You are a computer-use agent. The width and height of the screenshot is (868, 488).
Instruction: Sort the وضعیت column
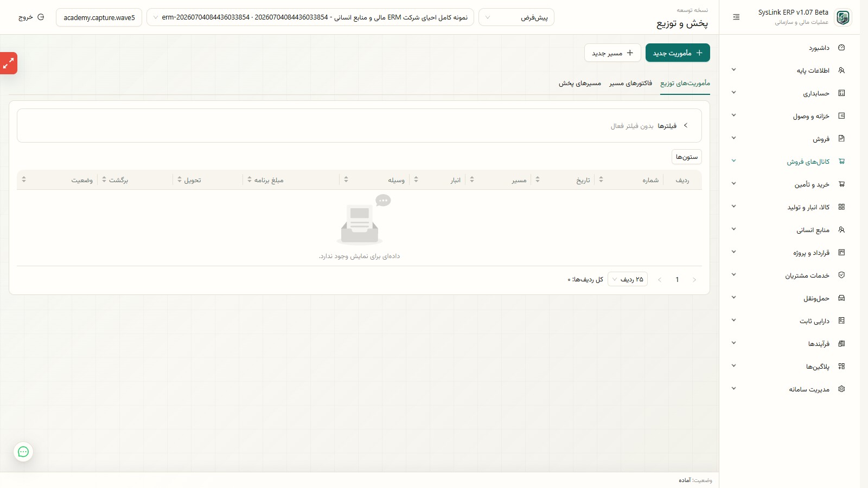click(24, 179)
